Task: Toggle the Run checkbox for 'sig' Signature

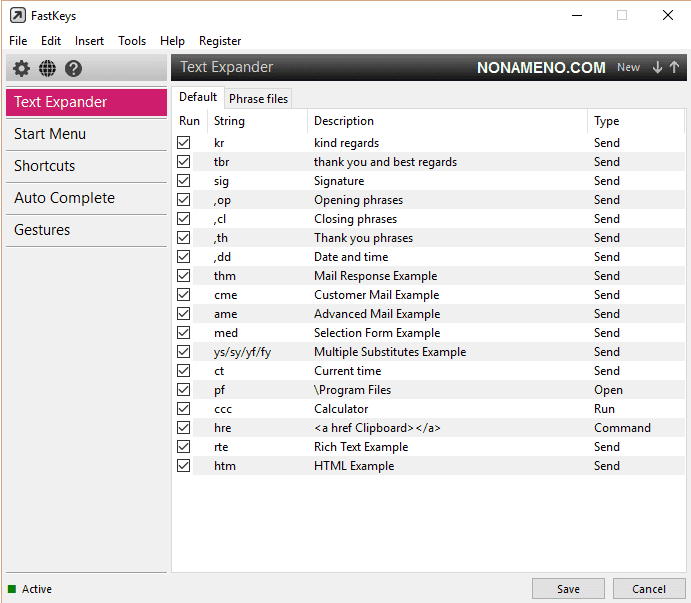Action: (183, 181)
